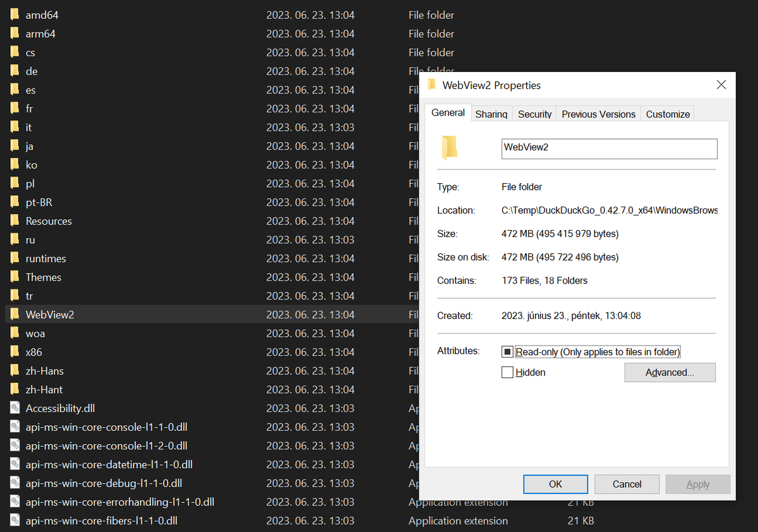This screenshot has width=758, height=532.
Task: Click the File folder type of the cs row
Action: (x=431, y=52)
